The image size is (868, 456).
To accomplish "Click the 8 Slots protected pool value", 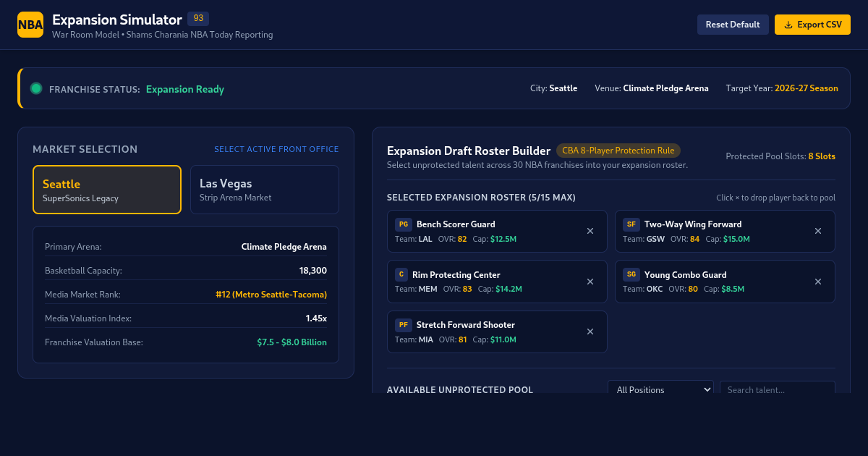I will (x=822, y=156).
